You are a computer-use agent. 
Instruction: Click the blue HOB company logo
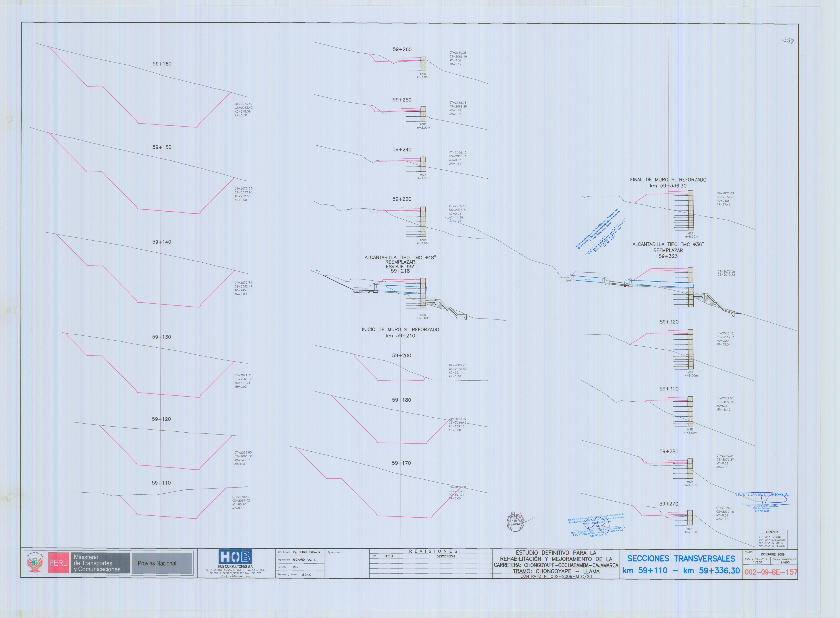tap(235, 557)
